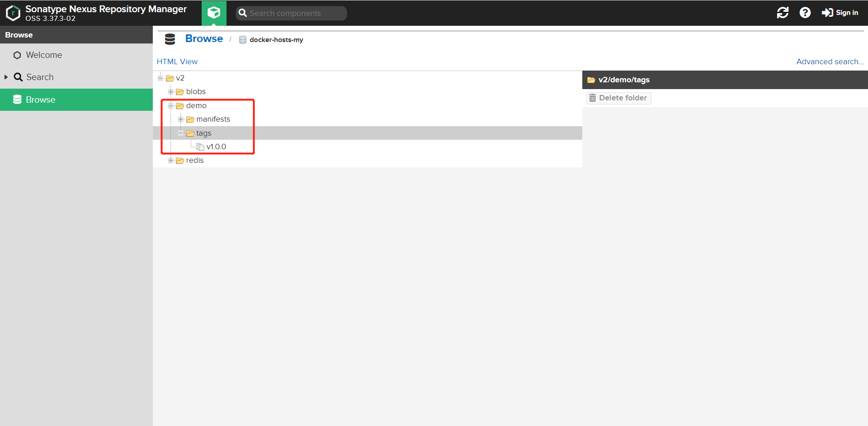Click docker-hosts-my repository breadcrumb
868x426 pixels.
276,40
